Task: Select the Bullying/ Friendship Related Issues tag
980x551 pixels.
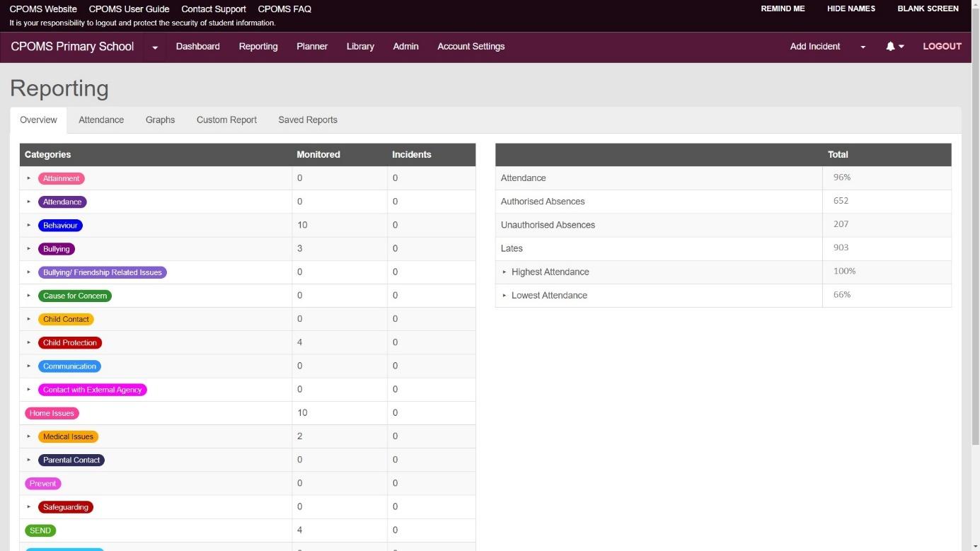Action: 103,272
